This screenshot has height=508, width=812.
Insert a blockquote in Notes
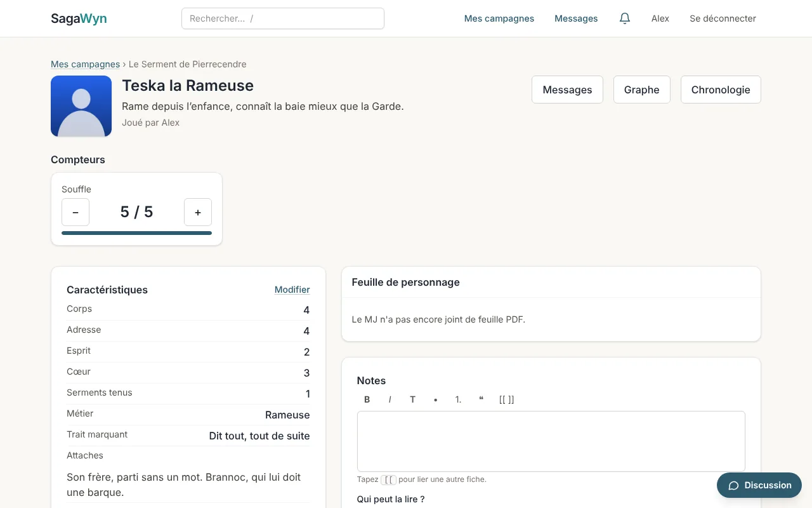[481, 399]
